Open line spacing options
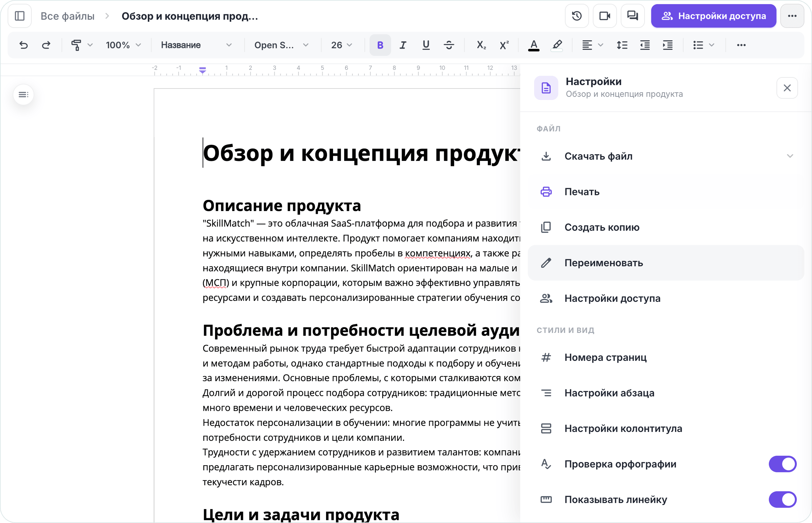 622,45
